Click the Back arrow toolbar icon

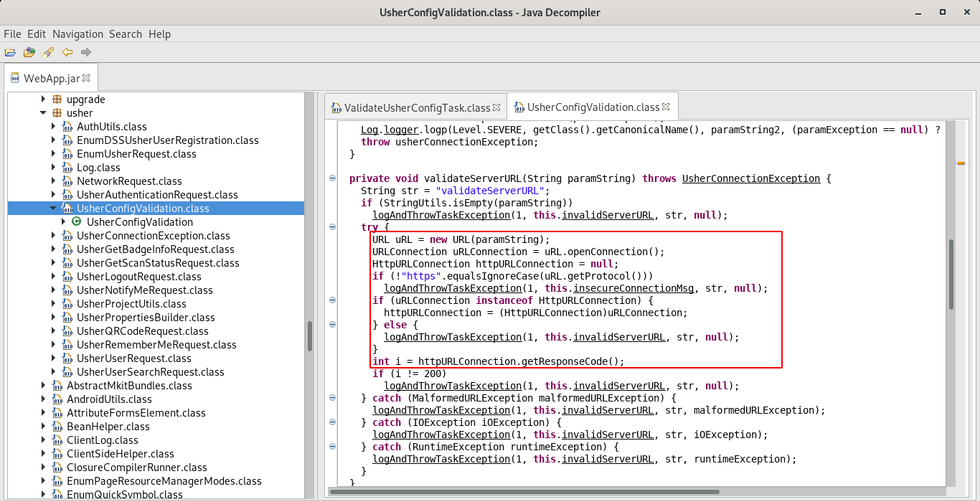click(67, 52)
